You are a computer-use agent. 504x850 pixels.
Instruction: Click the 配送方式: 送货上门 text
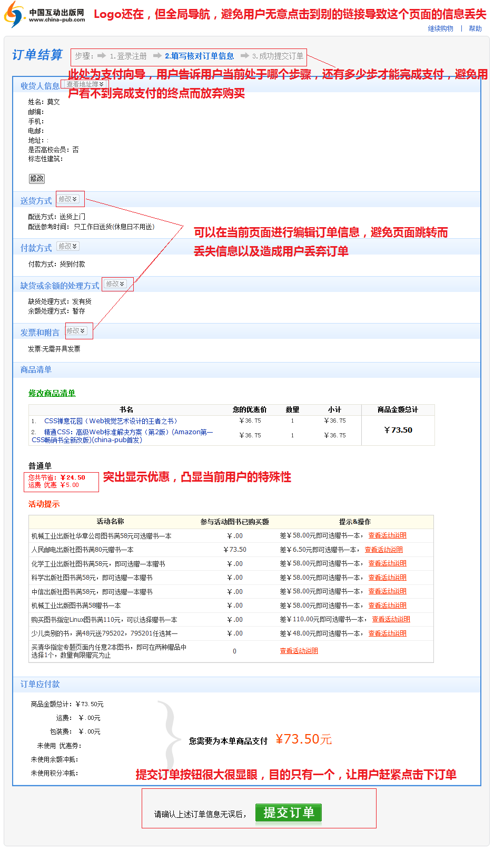pos(56,217)
